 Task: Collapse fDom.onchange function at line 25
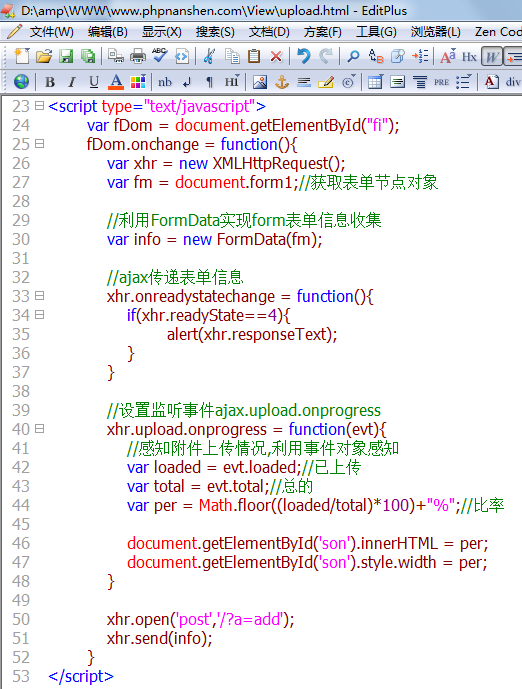coord(40,144)
